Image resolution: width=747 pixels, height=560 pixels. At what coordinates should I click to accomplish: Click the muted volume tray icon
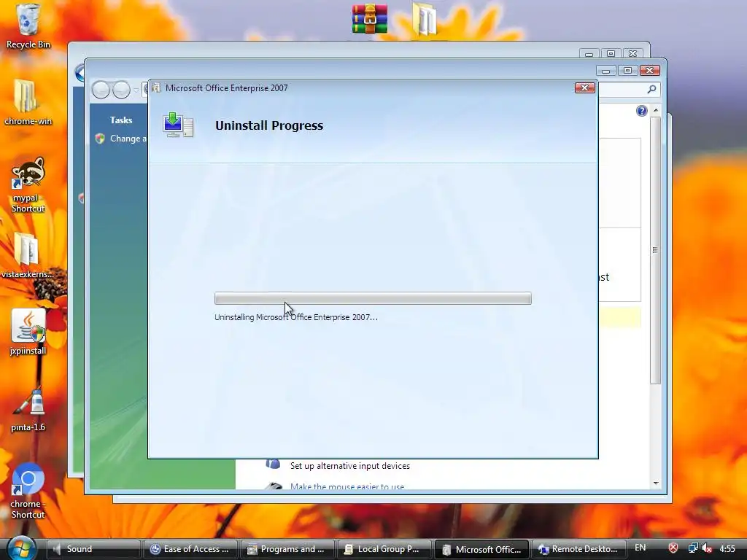707,548
